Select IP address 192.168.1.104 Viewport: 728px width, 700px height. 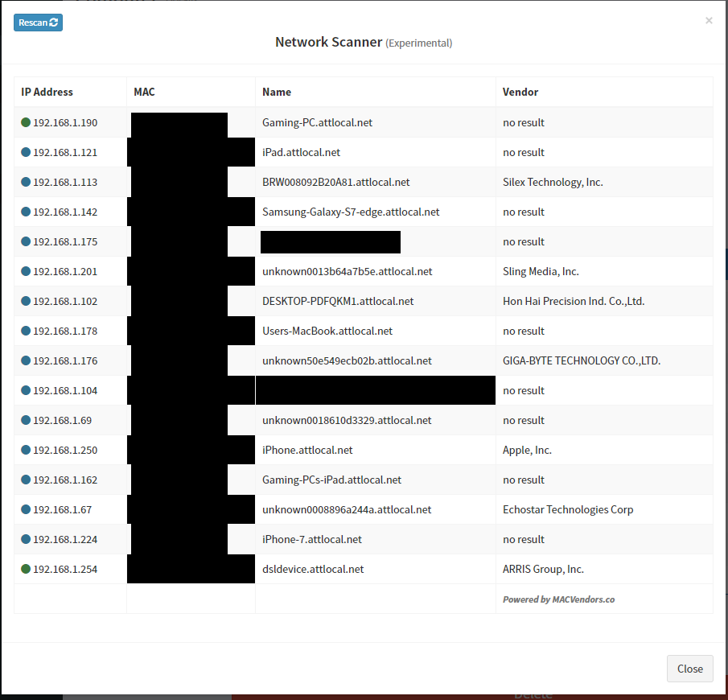point(65,391)
